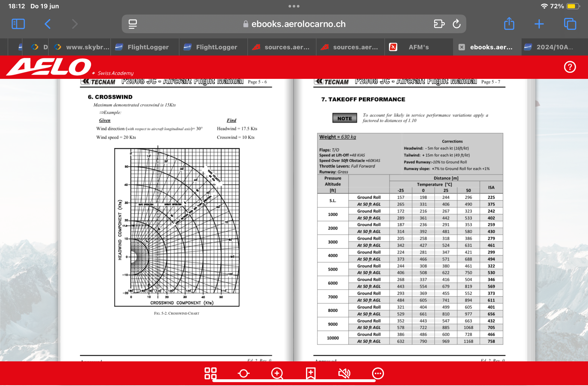The width and height of the screenshot is (588, 386).
Task: Click the page progress slider bar
Action: point(294,381)
